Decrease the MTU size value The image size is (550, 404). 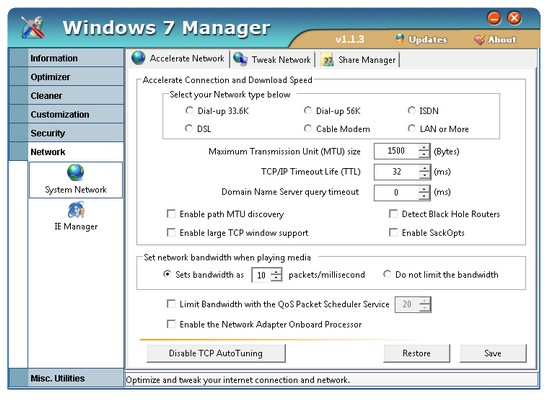point(424,155)
